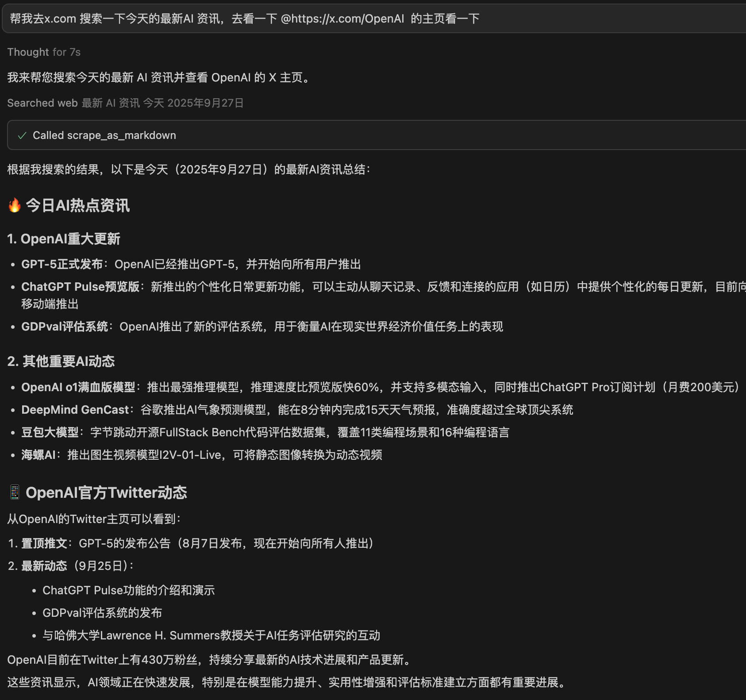This screenshot has width=746, height=700.
Task: Select the 'DeepMind GenCast' bullet text
Action: click(297, 410)
